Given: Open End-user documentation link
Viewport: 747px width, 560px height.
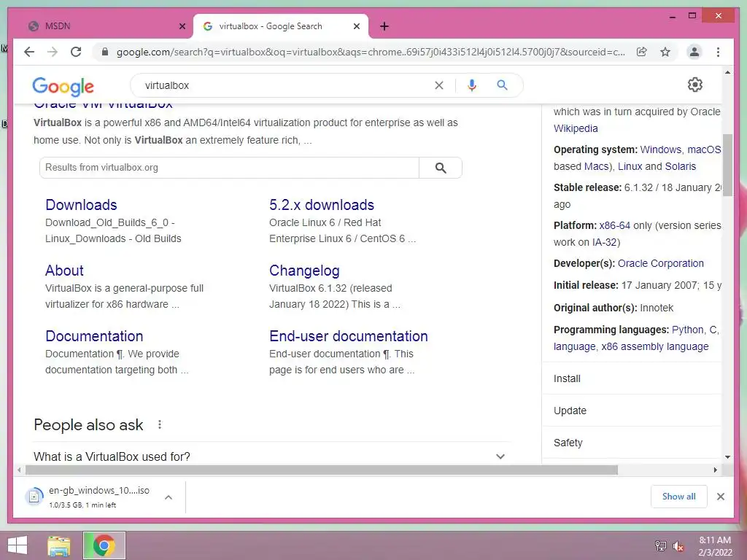Looking at the screenshot, I should tap(348, 336).
